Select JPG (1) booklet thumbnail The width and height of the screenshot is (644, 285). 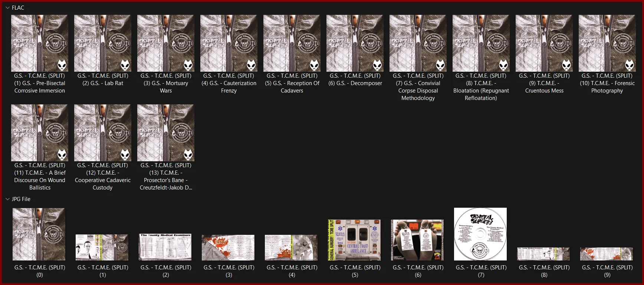102,247
